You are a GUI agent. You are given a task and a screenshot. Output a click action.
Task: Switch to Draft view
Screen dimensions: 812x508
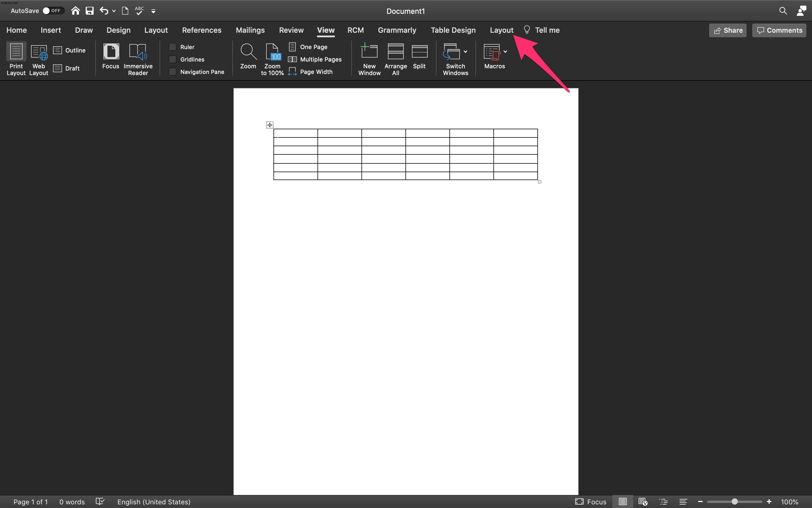coord(67,68)
